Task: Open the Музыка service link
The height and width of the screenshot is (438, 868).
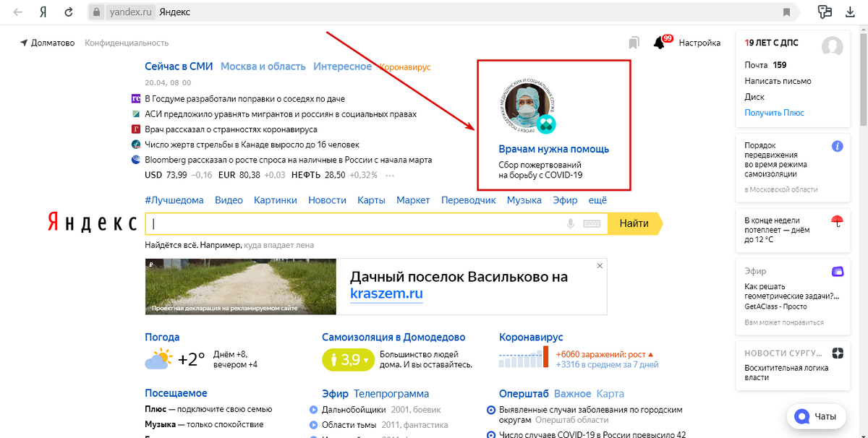Action: pyautogui.click(x=524, y=200)
